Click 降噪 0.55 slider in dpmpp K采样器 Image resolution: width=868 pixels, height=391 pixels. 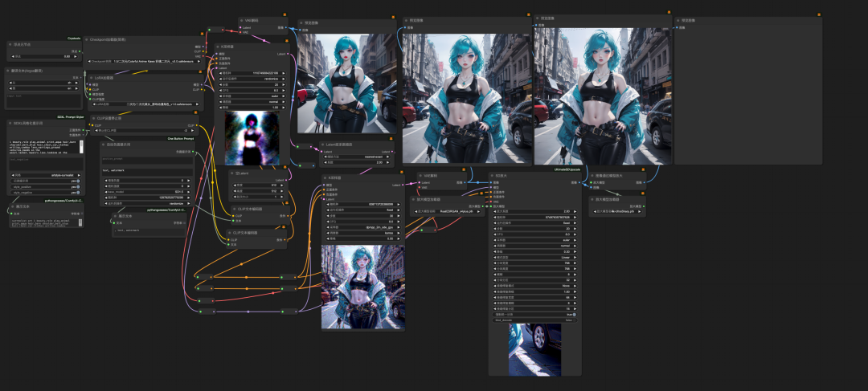coord(362,238)
